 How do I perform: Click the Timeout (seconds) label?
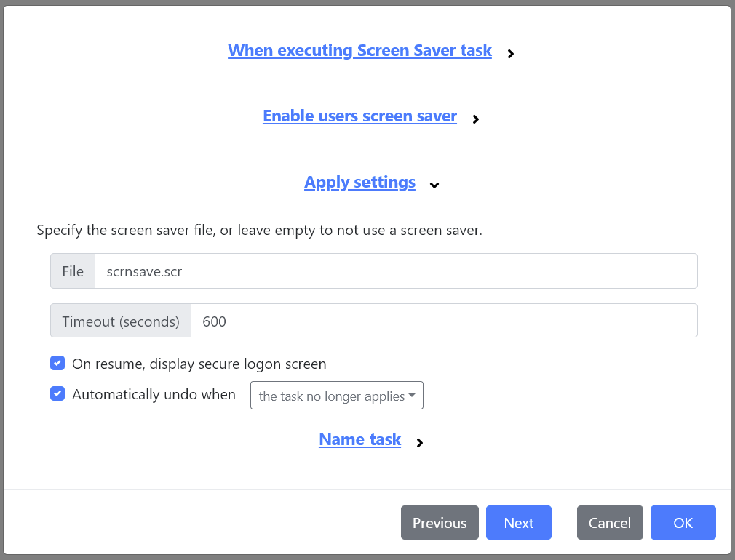tap(120, 320)
